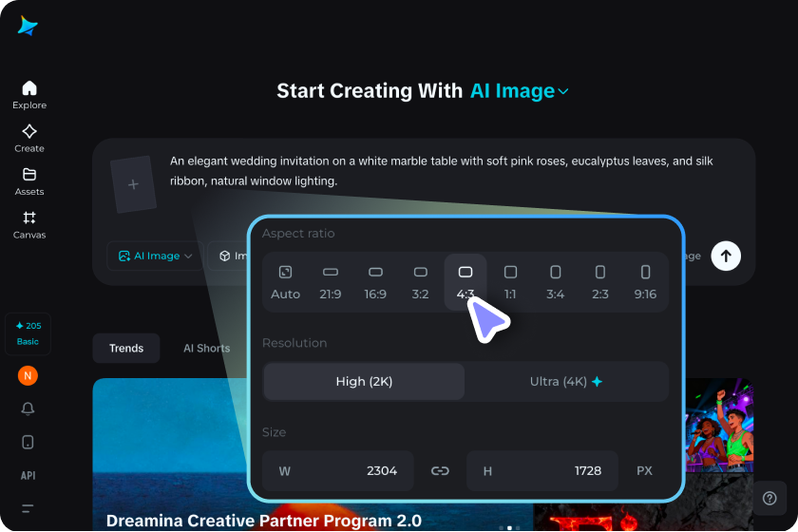The height and width of the screenshot is (532, 798).
Task: Choose Ultra (4K) resolution
Action: (566, 381)
